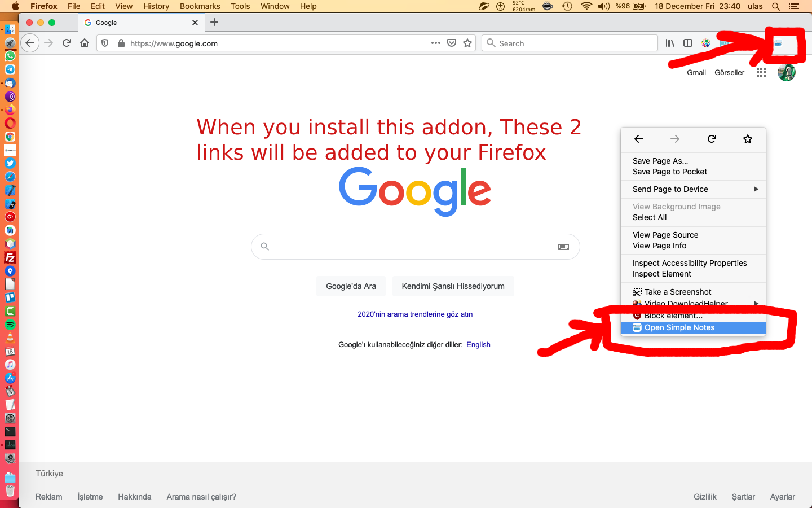Click the context menu bookmark star
The image size is (812, 508).
coord(748,139)
